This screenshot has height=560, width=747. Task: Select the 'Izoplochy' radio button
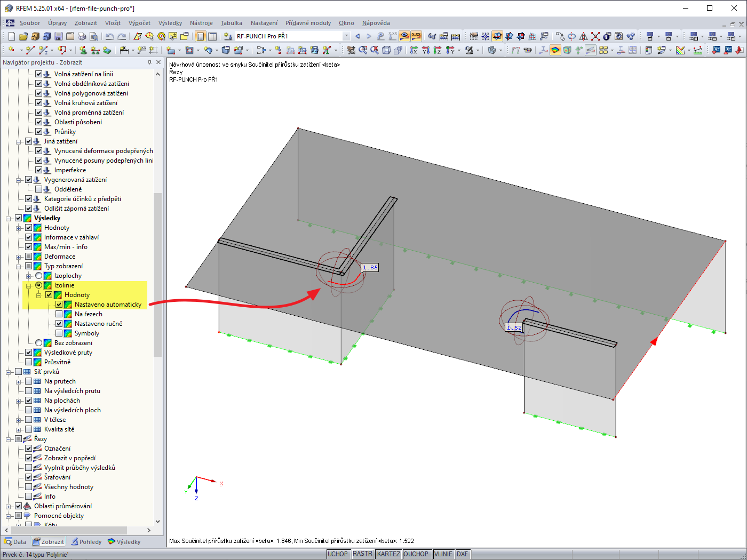pyautogui.click(x=39, y=276)
